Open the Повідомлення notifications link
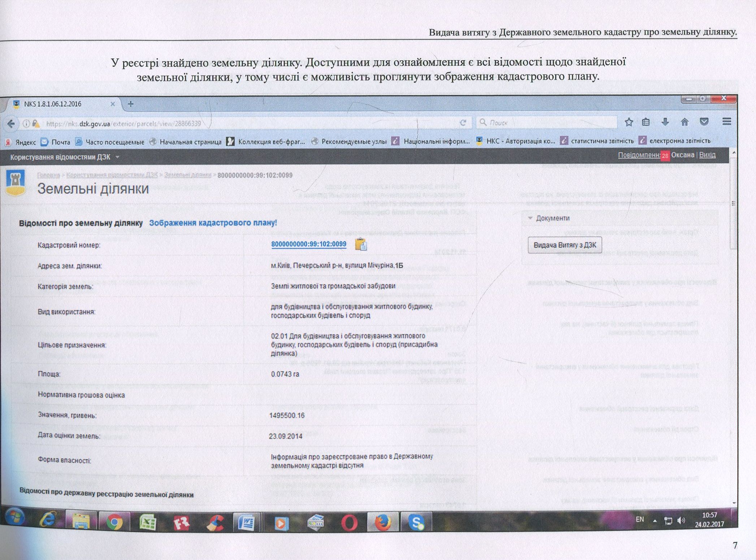 639,155
